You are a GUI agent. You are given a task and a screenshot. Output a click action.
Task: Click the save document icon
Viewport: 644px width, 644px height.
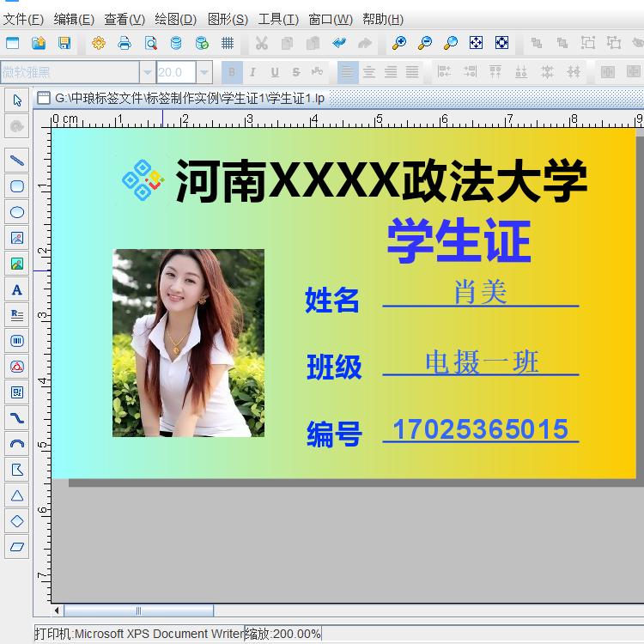tap(64, 43)
